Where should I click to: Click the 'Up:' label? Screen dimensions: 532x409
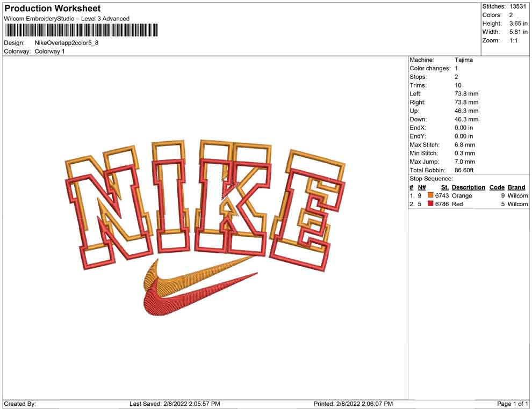pos(414,111)
